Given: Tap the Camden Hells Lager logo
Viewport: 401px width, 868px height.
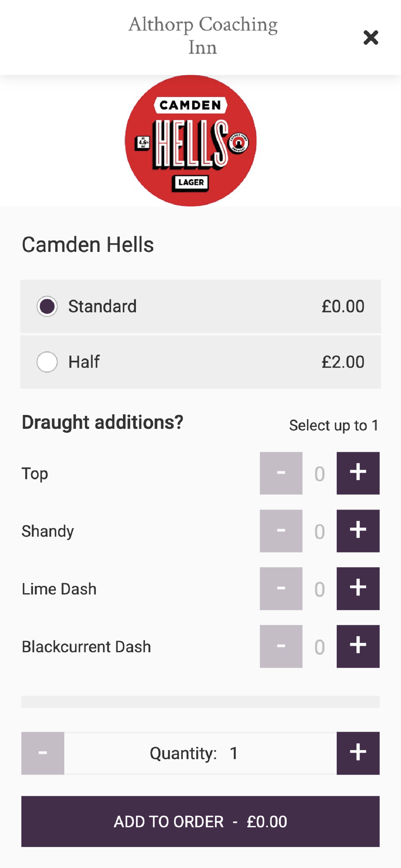Looking at the screenshot, I should point(191,141).
